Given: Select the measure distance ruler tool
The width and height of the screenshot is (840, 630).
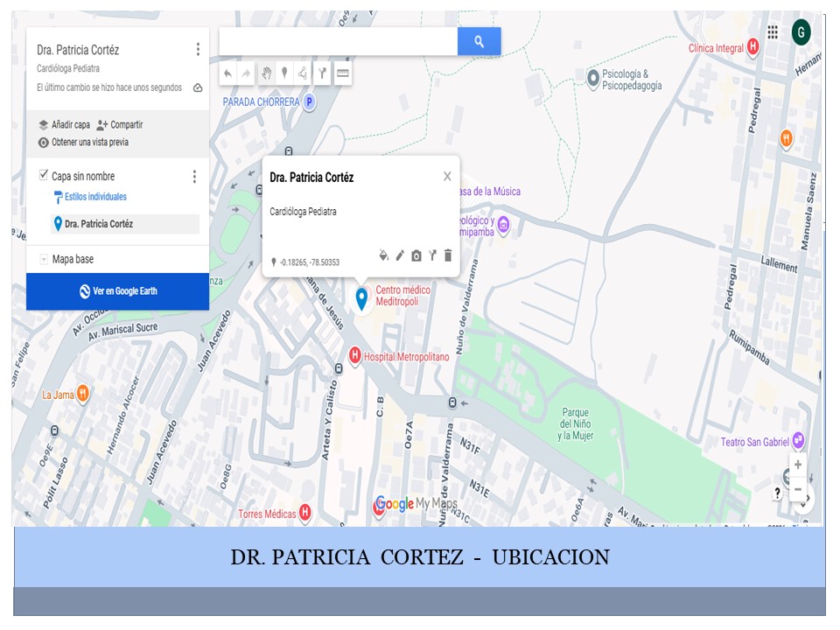Looking at the screenshot, I should point(343,73).
